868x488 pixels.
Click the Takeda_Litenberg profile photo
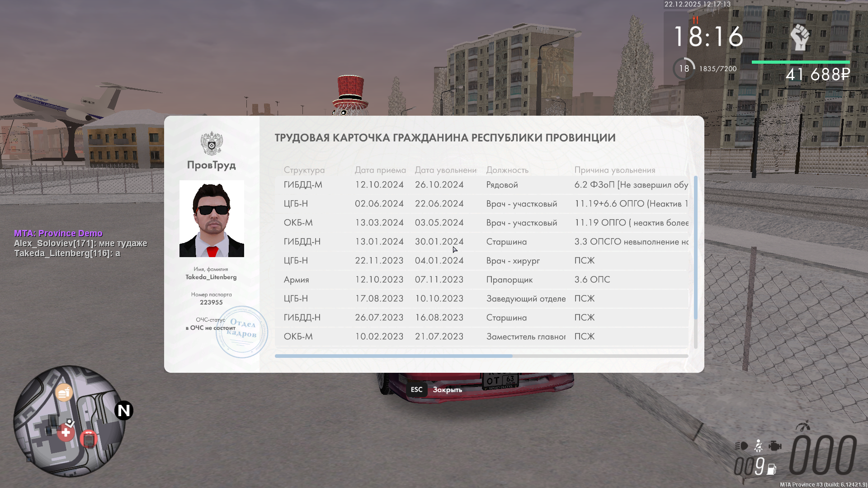(x=212, y=219)
